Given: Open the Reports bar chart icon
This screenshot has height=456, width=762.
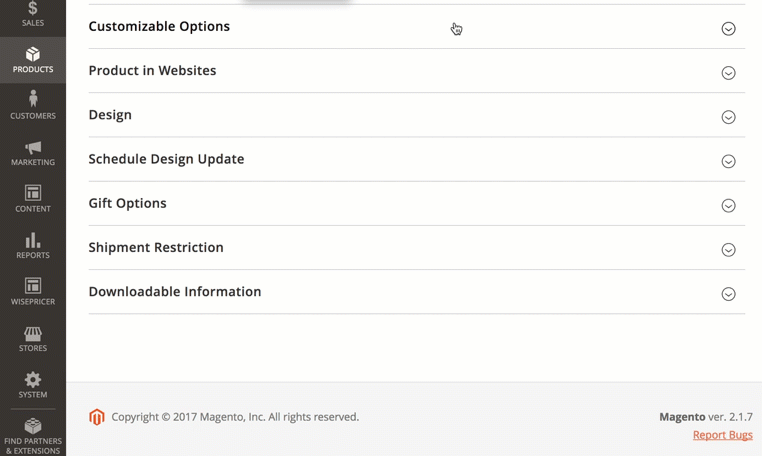Looking at the screenshot, I should [33, 240].
